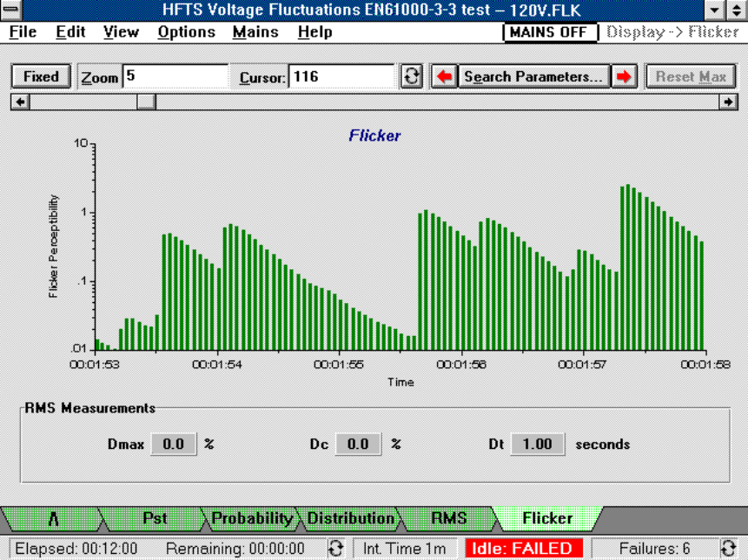Toggle the MAINS OFF indicator
This screenshot has height=560, width=748.
click(x=551, y=32)
